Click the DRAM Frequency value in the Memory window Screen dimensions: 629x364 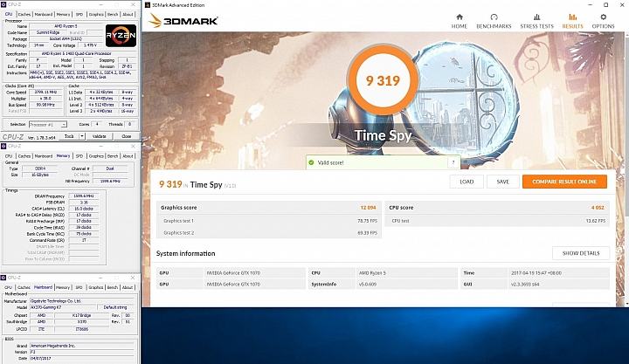click(x=84, y=196)
